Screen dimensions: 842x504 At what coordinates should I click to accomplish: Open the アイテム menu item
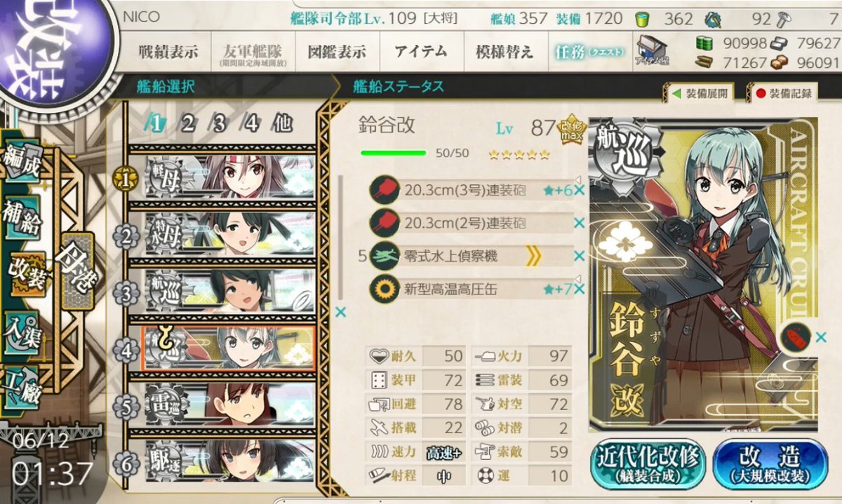[x=421, y=51]
